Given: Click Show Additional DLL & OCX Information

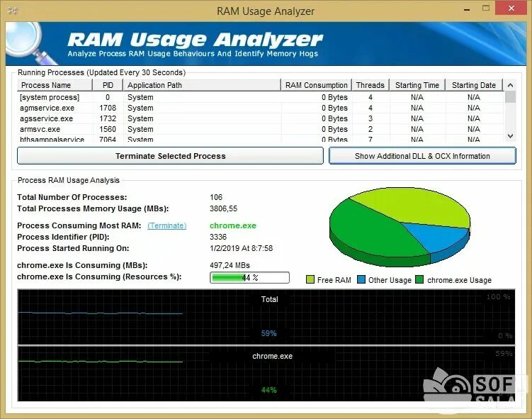Looking at the screenshot, I should (x=422, y=156).
